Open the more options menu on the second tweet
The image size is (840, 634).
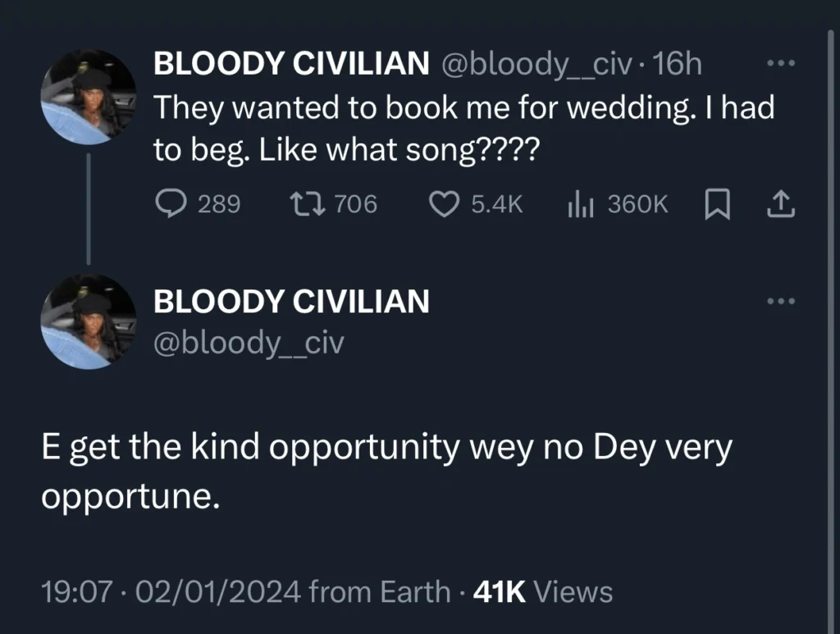(x=779, y=300)
